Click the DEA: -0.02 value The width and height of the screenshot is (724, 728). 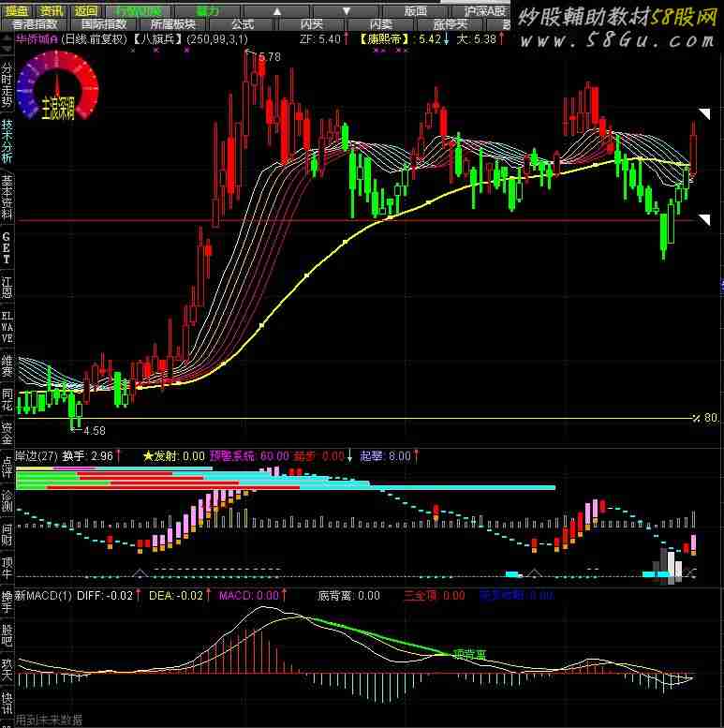click(176, 596)
